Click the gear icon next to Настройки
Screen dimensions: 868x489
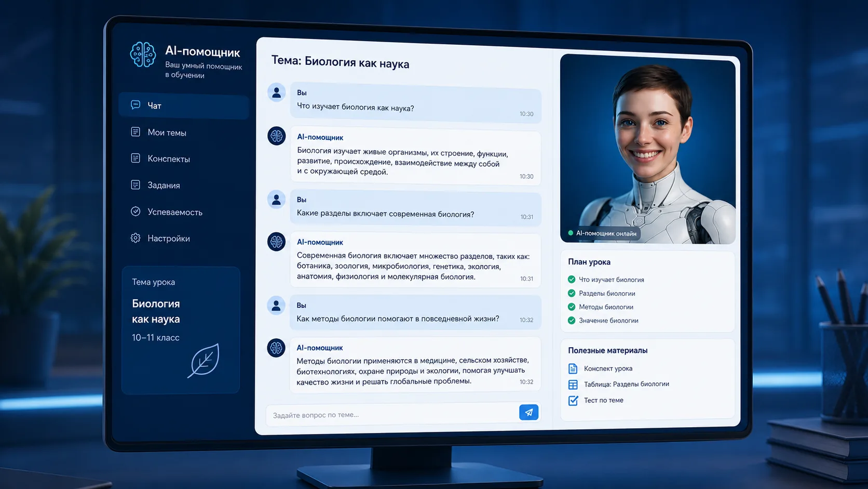tap(135, 238)
